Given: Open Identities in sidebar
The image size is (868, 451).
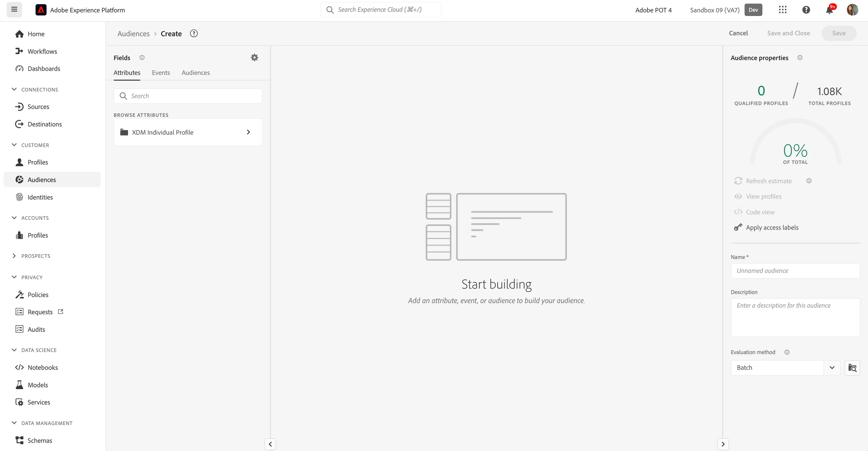Looking at the screenshot, I should tap(52, 197).
